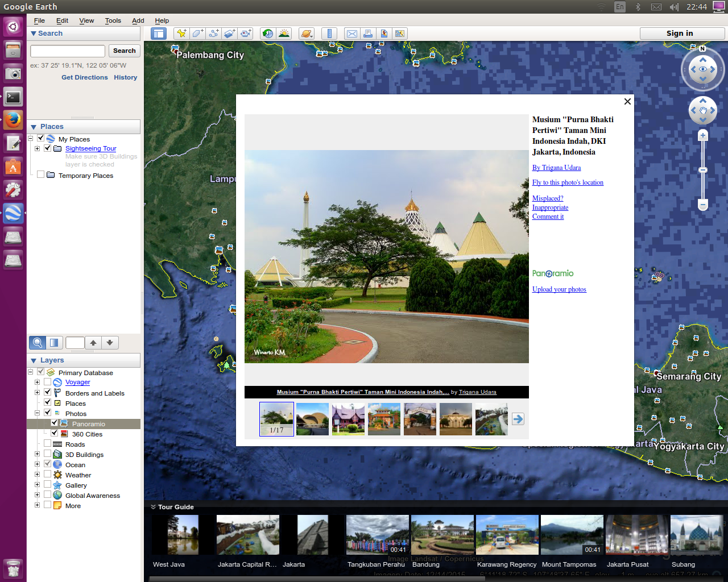Click the eye look-around joystick
Image resolution: width=728 pixels, height=582 pixels.
click(x=703, y=69)
